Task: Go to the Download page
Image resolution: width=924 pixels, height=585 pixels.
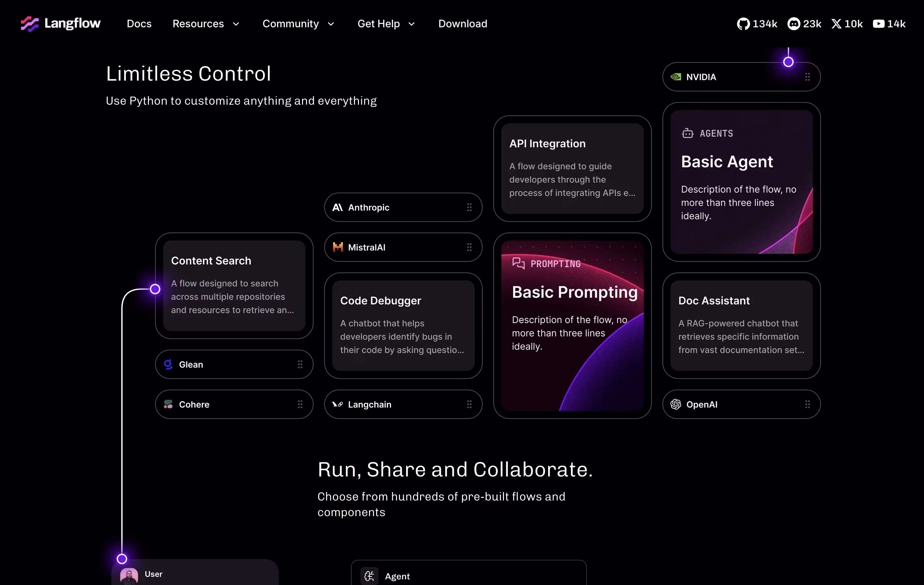Action: click(x=462, y=24)
